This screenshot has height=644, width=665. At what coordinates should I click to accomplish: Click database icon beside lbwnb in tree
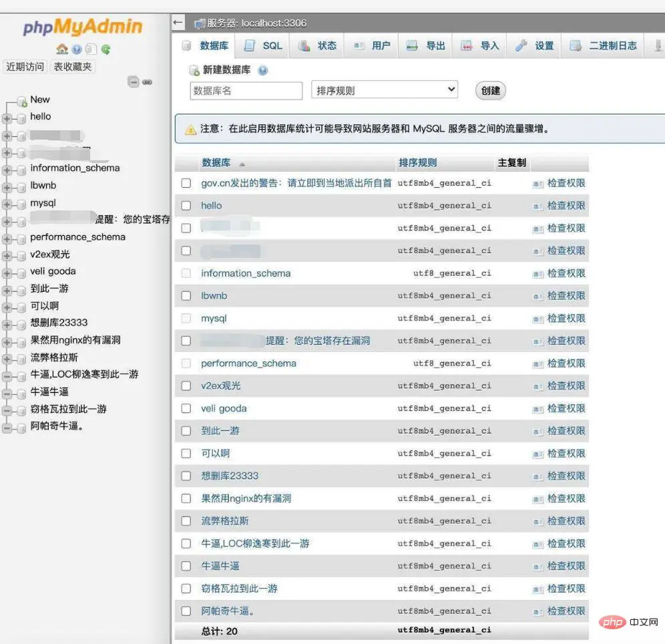pos(21,188)
